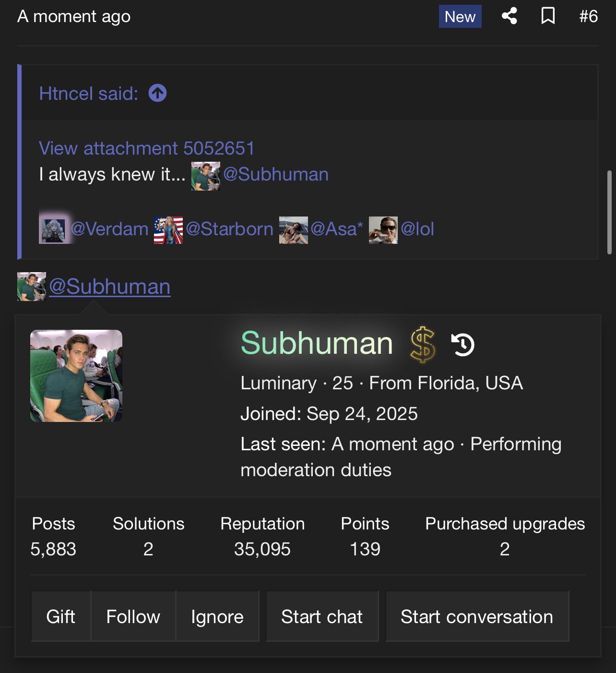Click the share post icon
The width and height of the screenshot is (616, 673).
coord(509,16)
